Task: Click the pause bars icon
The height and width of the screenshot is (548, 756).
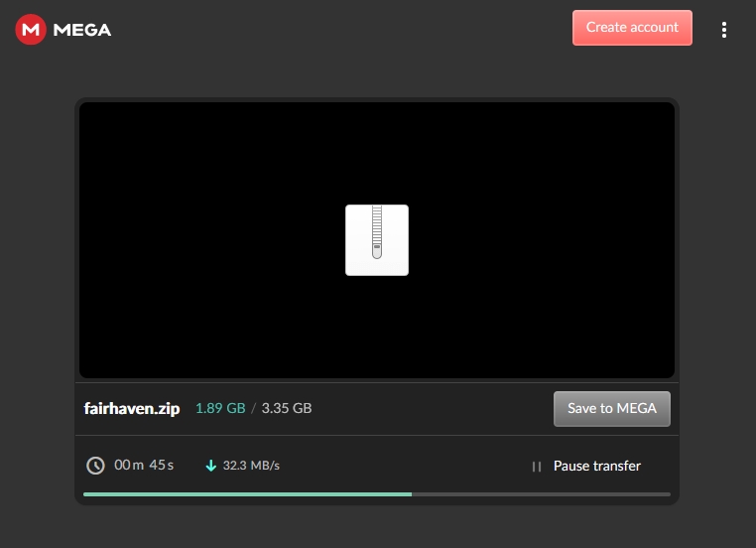Action: pyautogui.click(x=536, y=467)
